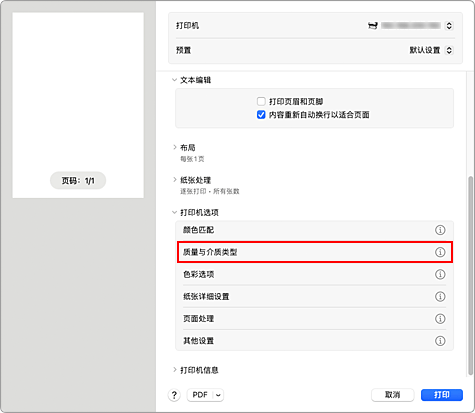475x413 pixels.
Task: Select 颜色匹配 row
Action: (314, 230)
